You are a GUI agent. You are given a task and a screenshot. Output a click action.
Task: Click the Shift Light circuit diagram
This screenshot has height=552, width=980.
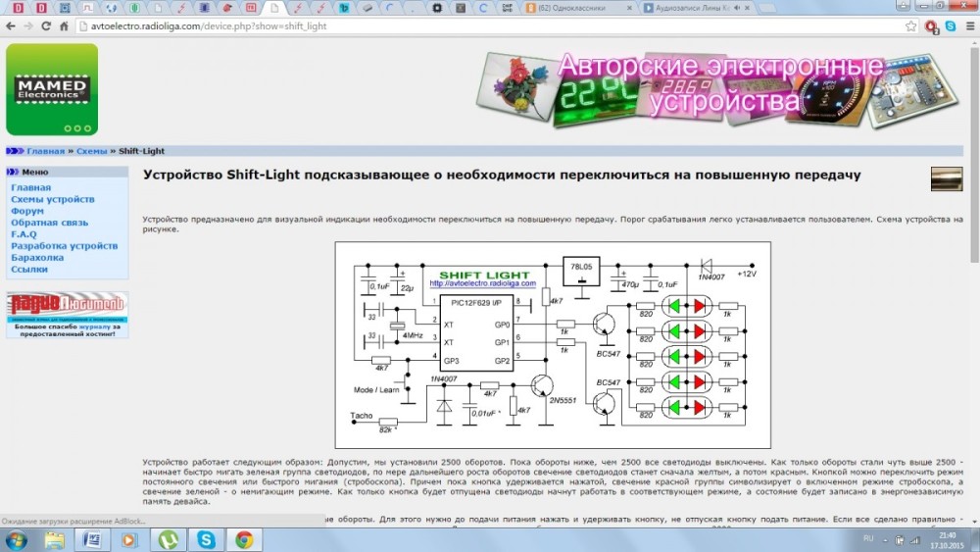(553, 345)
